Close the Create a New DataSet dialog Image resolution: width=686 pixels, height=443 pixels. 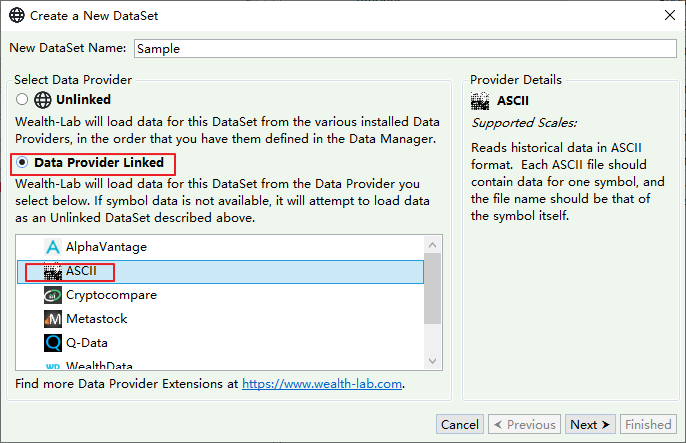point(669,15)
